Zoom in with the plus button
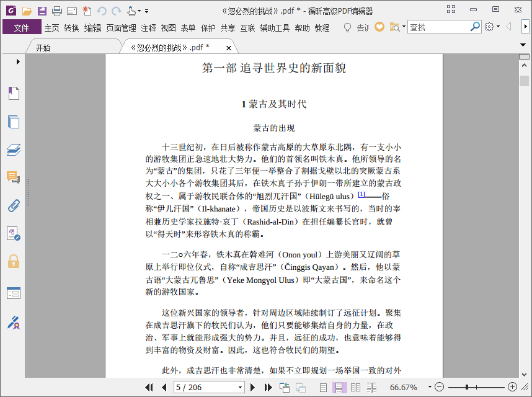532x397 pixels. click(x=512, y=387)
